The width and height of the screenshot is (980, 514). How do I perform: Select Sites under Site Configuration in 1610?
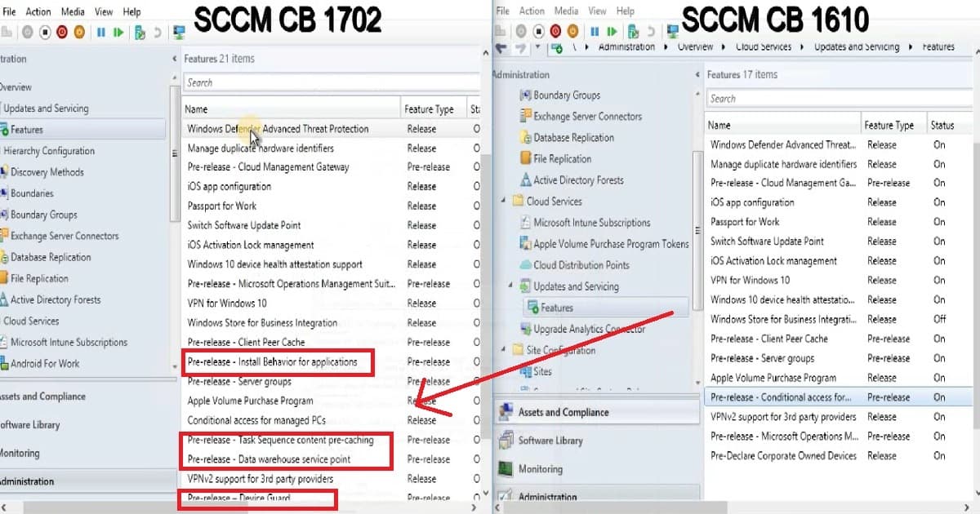point(542,371)
